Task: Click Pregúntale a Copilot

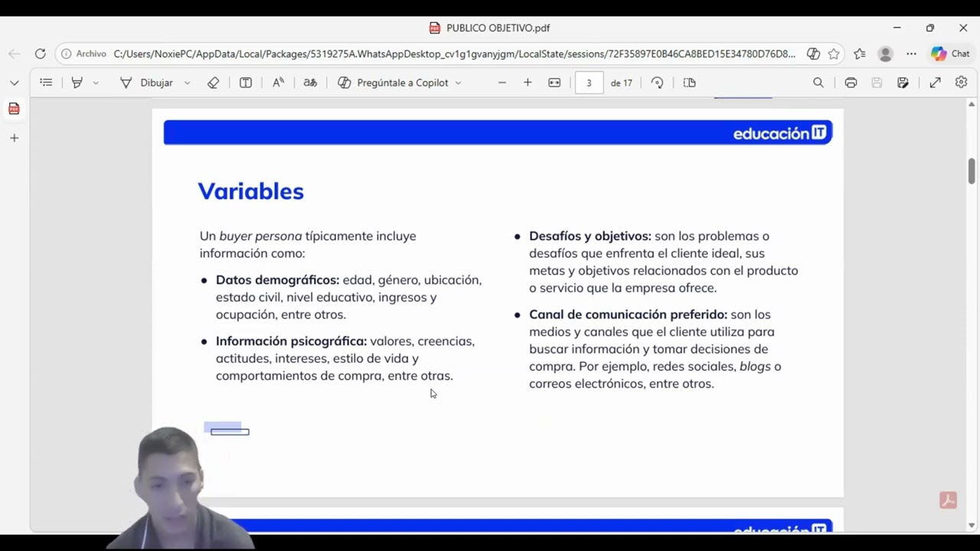Action: 394,83
